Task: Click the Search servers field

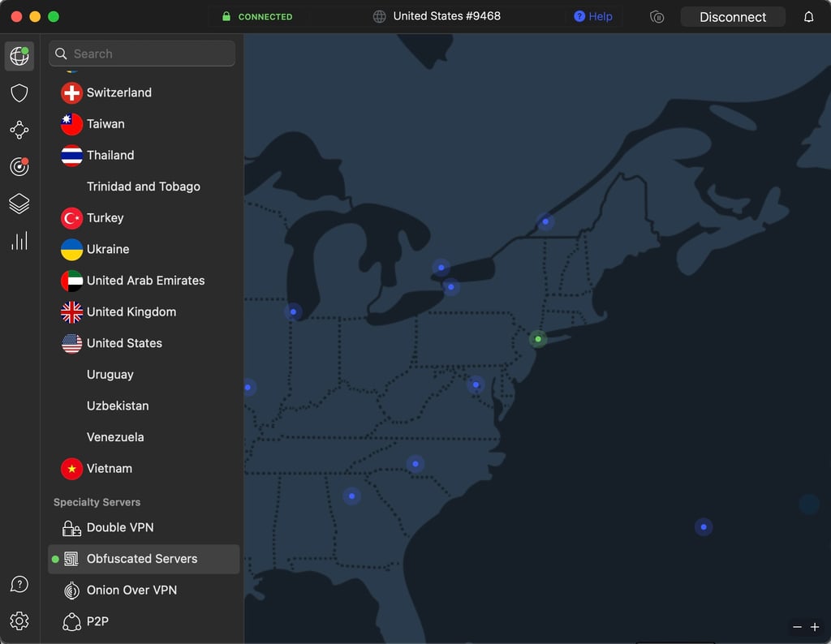Action: (x=142, y=54)
